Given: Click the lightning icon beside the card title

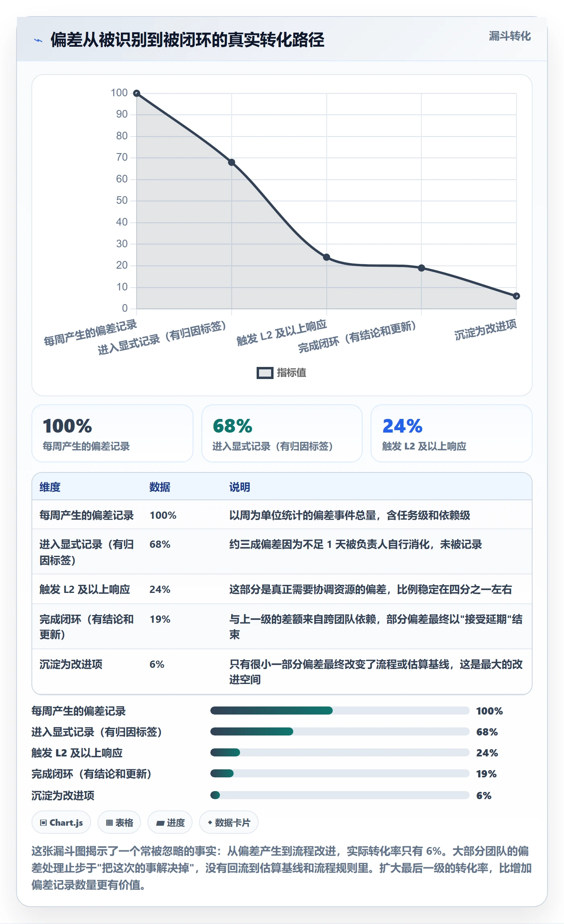Looking at the screenshot, I should click(38, 40).
